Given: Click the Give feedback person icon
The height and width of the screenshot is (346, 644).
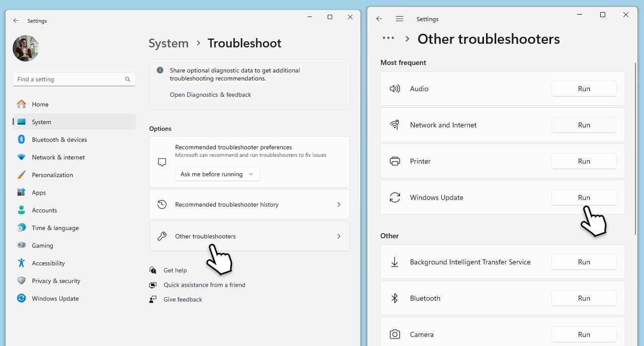Looking at the screenshot, I should 153,300.
